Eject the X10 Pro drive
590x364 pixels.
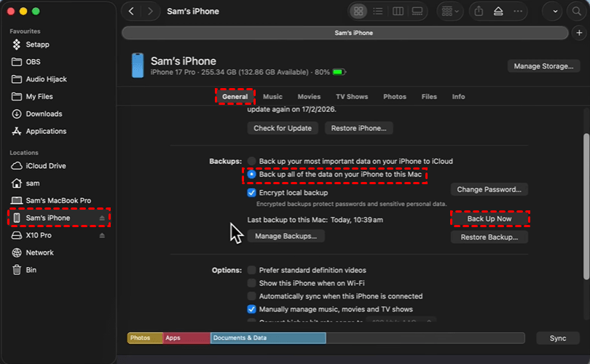click(102, 235)
